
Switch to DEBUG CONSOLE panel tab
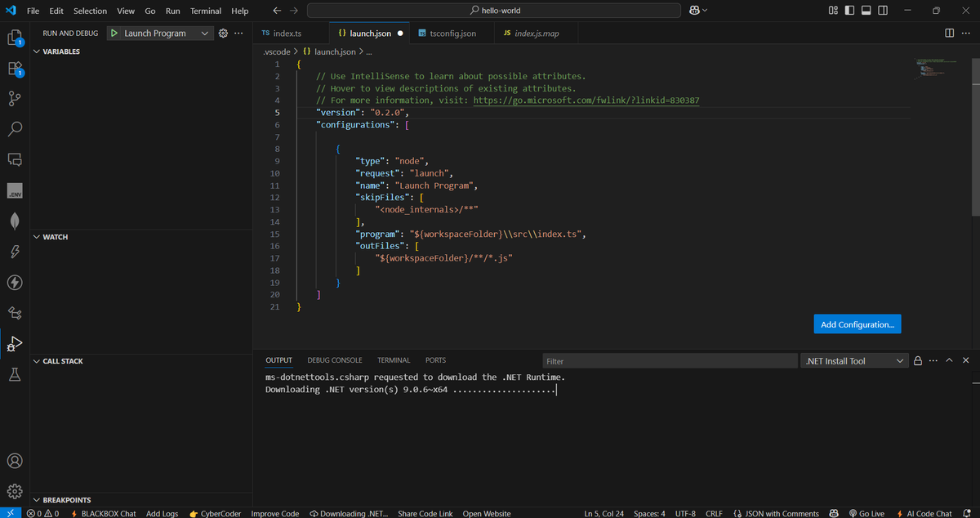(x=335, y=360)
